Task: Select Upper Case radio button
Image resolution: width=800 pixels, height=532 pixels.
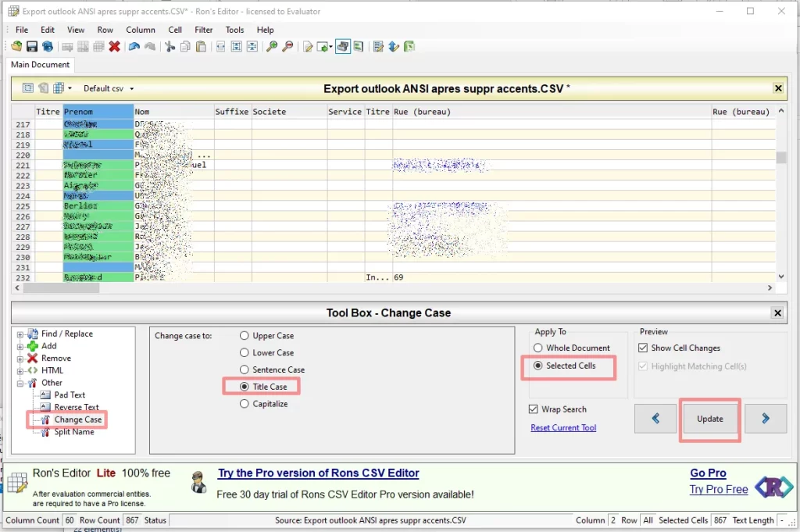Action: [x=245, y=336]
